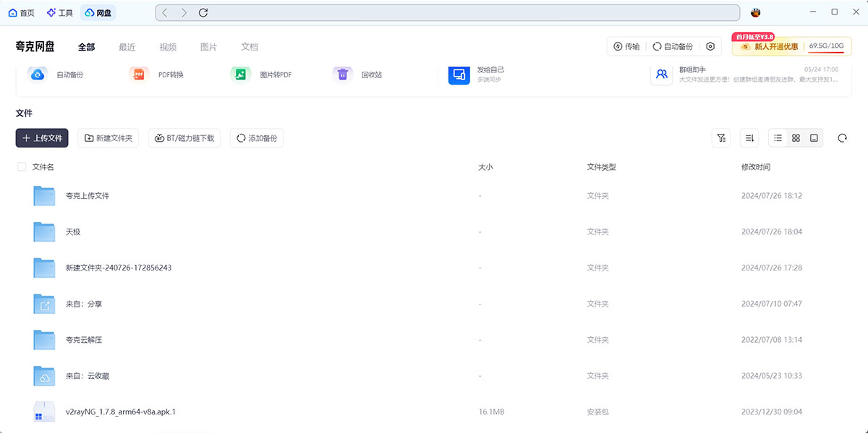Screen dimensions: 868x434
Task: Click the 16.1MB size value
Action: (x=491, y=412)
